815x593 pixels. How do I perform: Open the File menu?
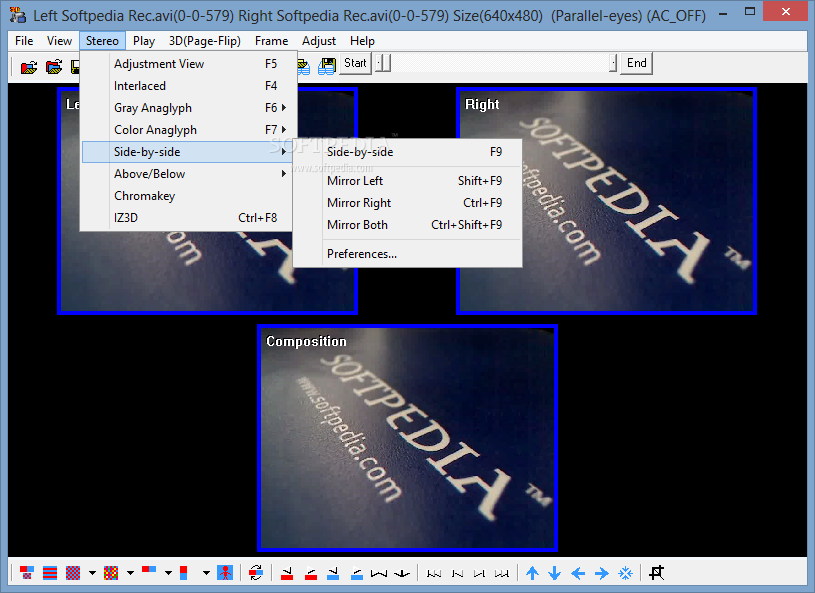pos(24,41)
